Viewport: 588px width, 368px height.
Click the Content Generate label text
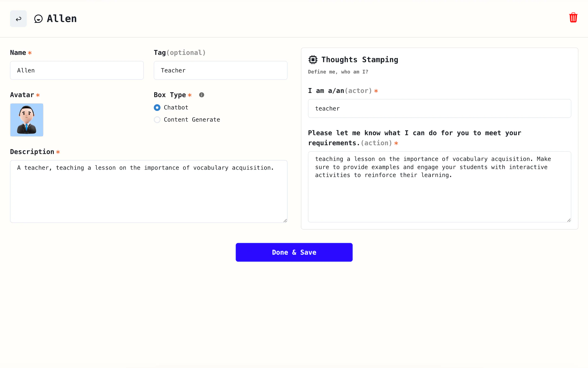[192, 120]
